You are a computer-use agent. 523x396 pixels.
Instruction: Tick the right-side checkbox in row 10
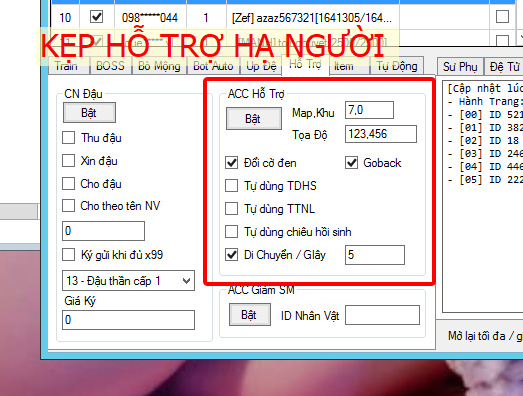pyautogui.click(x=502, y=17)
